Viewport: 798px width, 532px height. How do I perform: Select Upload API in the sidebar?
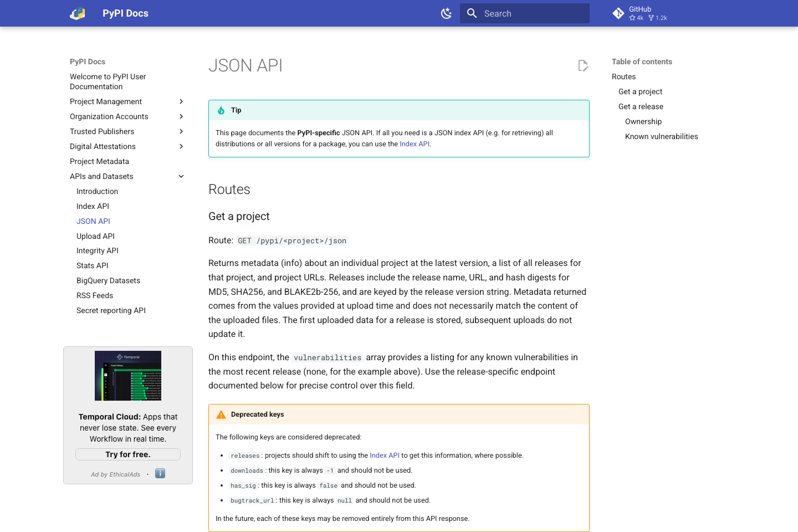pos(95,236)
